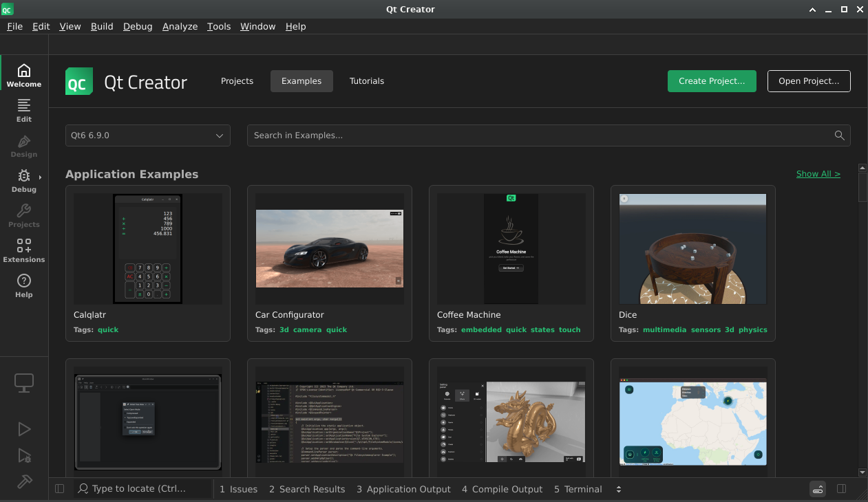Click the Run play button
This screenshot has height=502, width=868.
pos(24,429)
